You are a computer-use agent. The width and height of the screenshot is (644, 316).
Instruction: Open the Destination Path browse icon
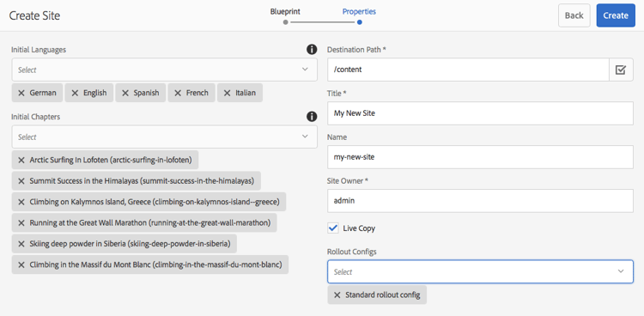click(621, 70)
